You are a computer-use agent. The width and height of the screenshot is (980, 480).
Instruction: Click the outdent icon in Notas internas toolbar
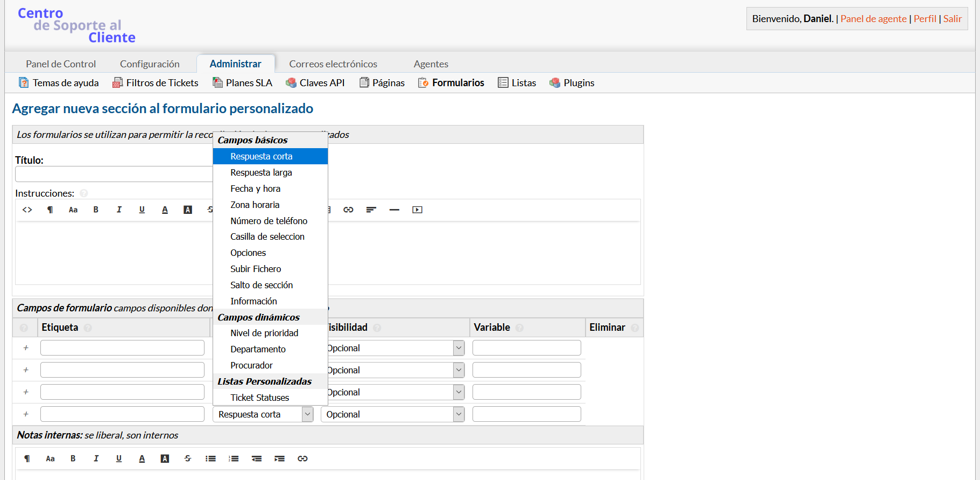tap(257, 458)
